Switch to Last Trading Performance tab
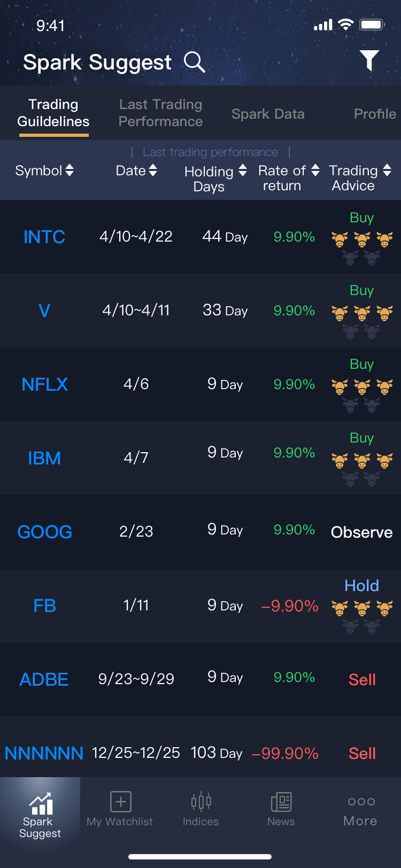The width and height of the screenshot is (401, 868). (160, 113)
